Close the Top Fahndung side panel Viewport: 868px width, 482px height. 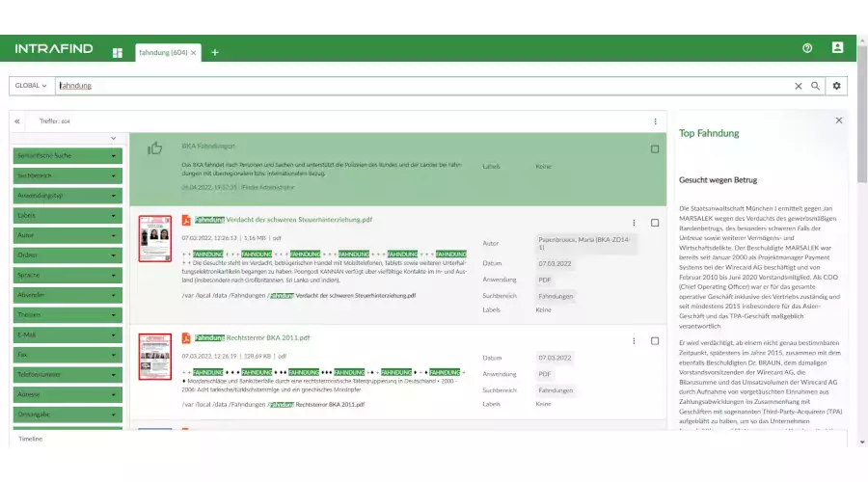838,120
